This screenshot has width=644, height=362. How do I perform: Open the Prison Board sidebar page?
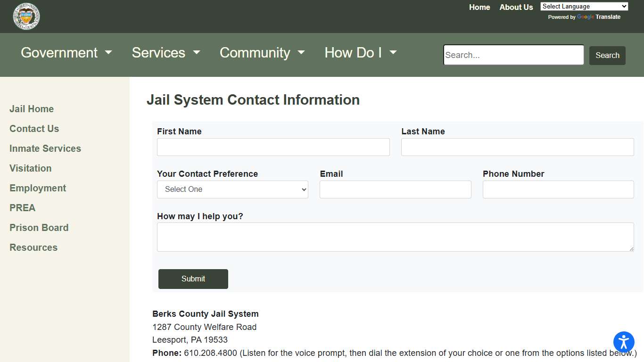pyautogui.click(x=39, y=228)
